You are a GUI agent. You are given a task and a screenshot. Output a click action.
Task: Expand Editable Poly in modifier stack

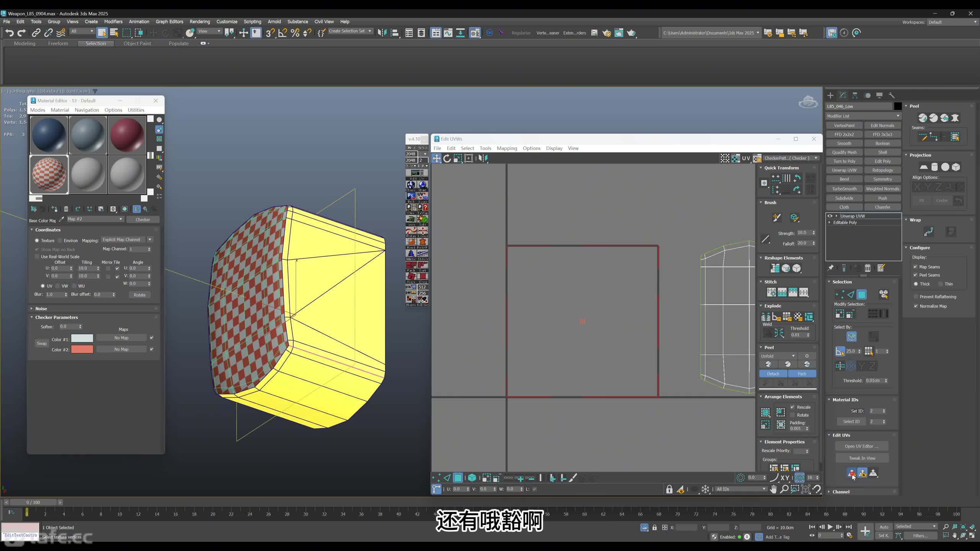tap(830, 222)
